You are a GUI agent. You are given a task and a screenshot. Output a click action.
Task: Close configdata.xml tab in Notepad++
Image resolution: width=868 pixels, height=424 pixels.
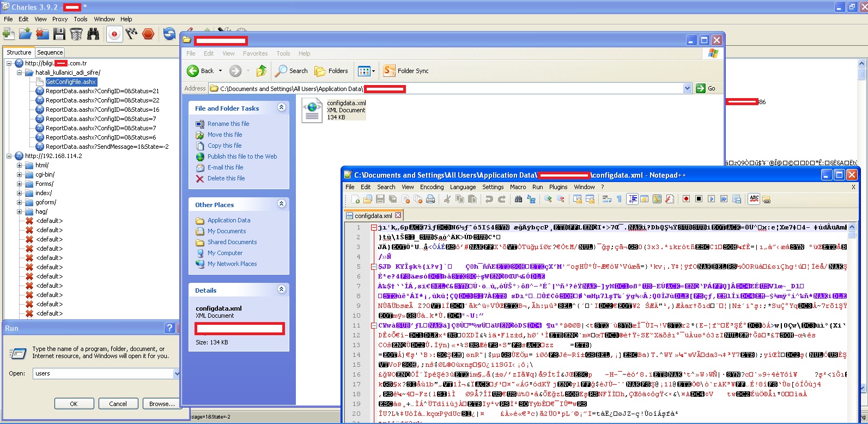coord(398,215)
